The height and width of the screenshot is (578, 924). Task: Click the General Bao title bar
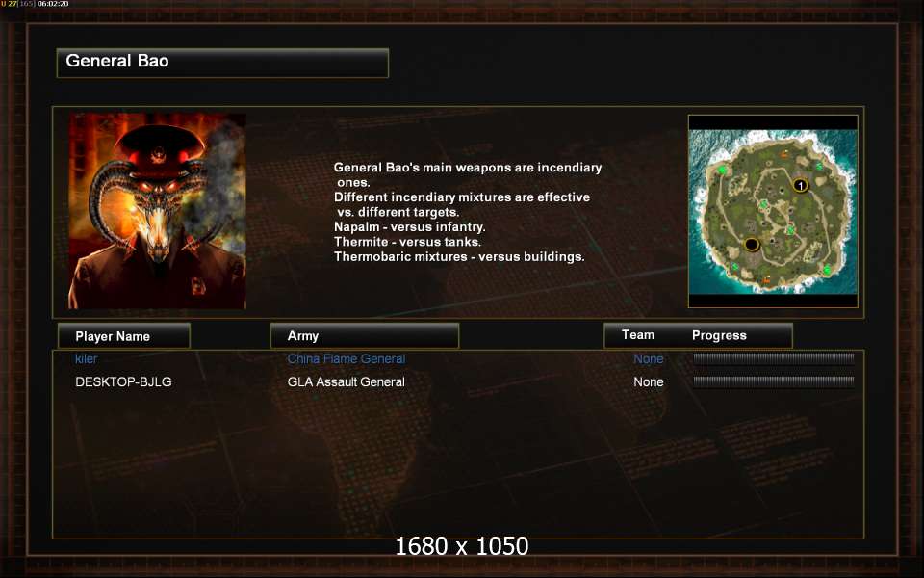[x=222, y=63]
